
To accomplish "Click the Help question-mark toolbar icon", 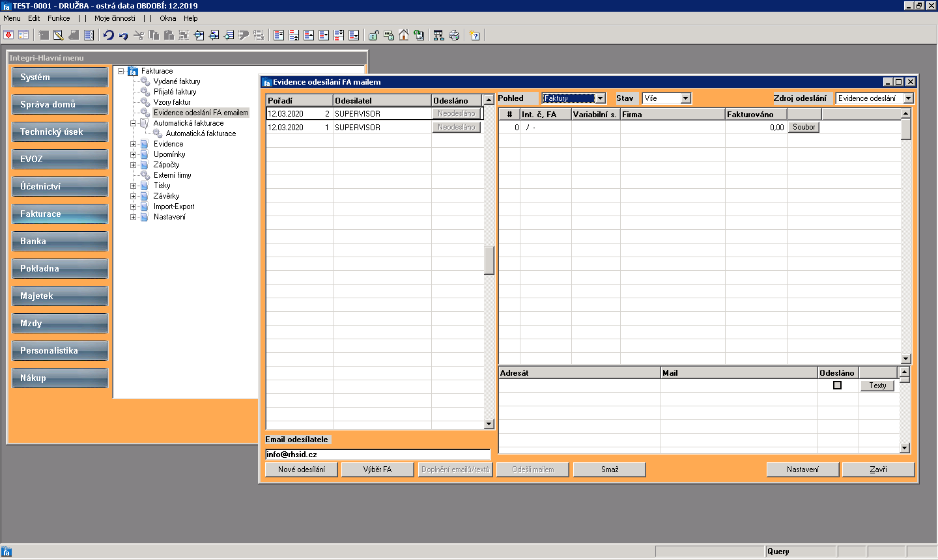I will coord(475,35).
